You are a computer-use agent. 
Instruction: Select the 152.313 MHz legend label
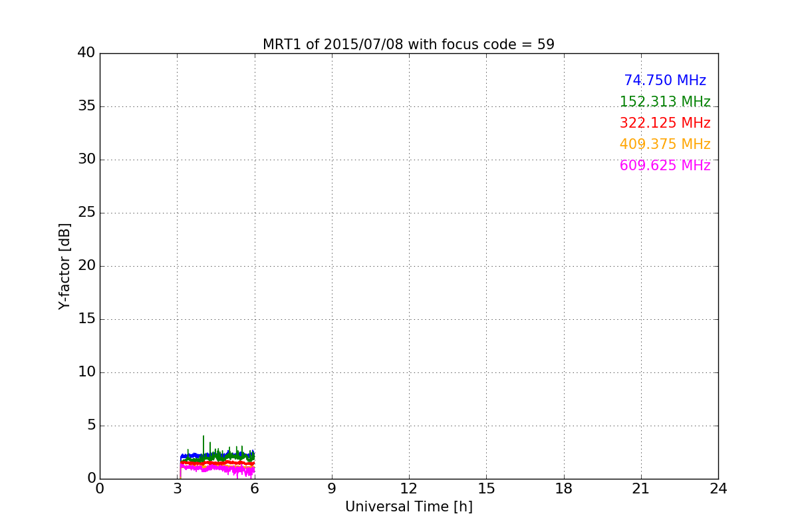point(665,102)
